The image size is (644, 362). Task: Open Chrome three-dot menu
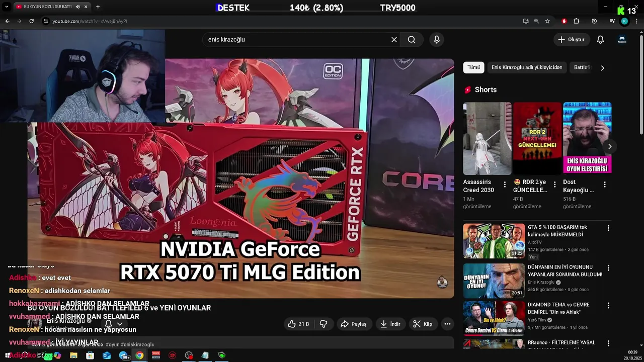point(637,21)
